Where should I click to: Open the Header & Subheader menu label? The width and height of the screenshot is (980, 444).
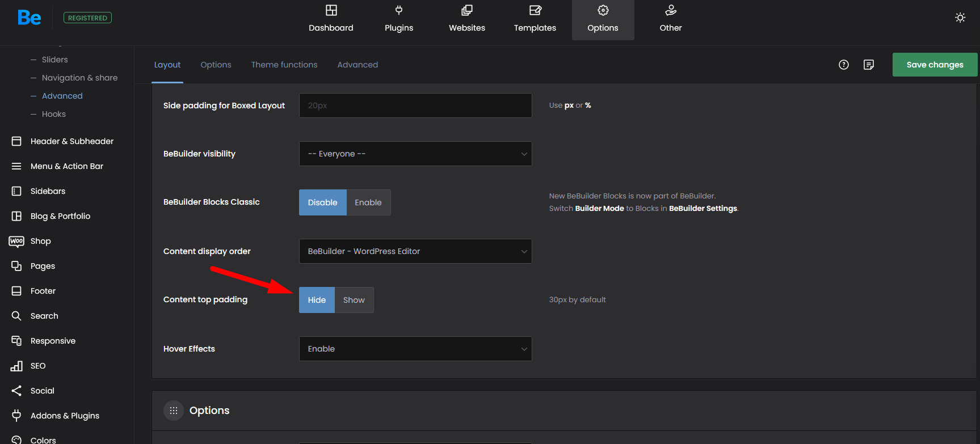pyautogui.click(x=72, y=141)
